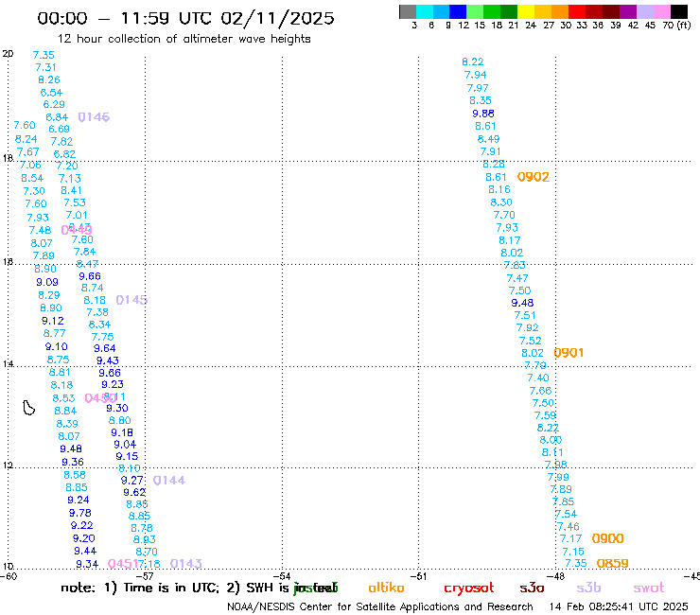Image resolution: width=700 pixels, height=615 pixels.
Task: Click the 0146 pass time label
Action: (x=94, y=117)
